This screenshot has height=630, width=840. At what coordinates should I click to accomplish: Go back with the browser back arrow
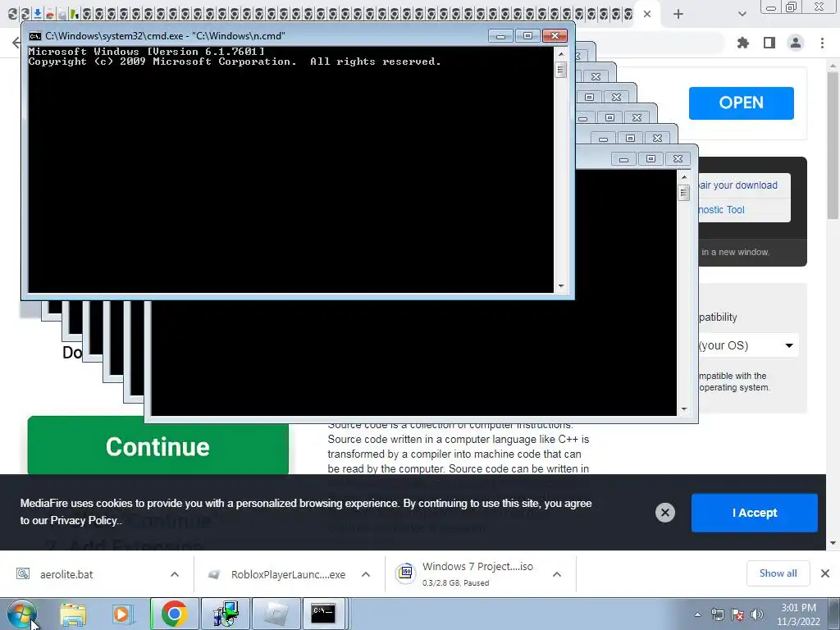tap(16, 43)
